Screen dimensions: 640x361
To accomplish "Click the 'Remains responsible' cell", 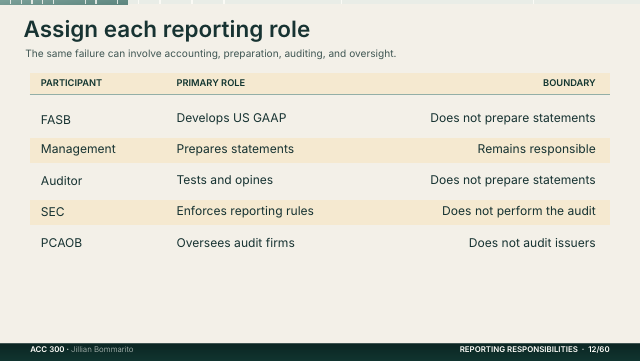I will pos(536,149).
